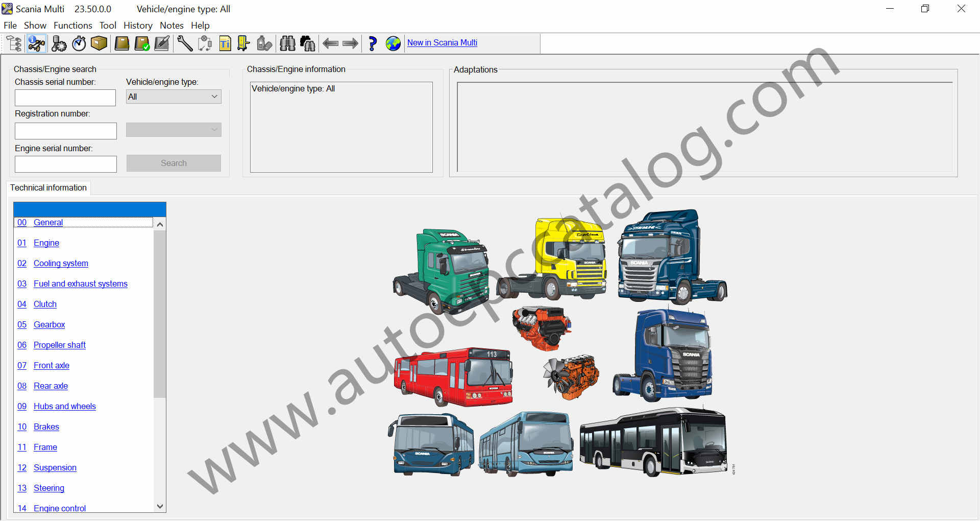Open the advanced search double binoculars icon
The width and height of the screenshot is (980, 521).
[307, 43]
